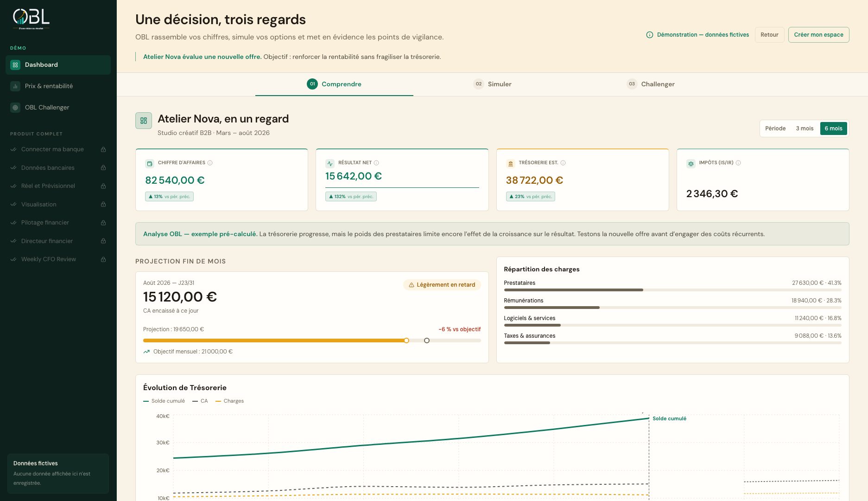The image size is (868, 501).
Task: Click the Dashboard grid icon in sidebar
Action: (x=15, y=65)
